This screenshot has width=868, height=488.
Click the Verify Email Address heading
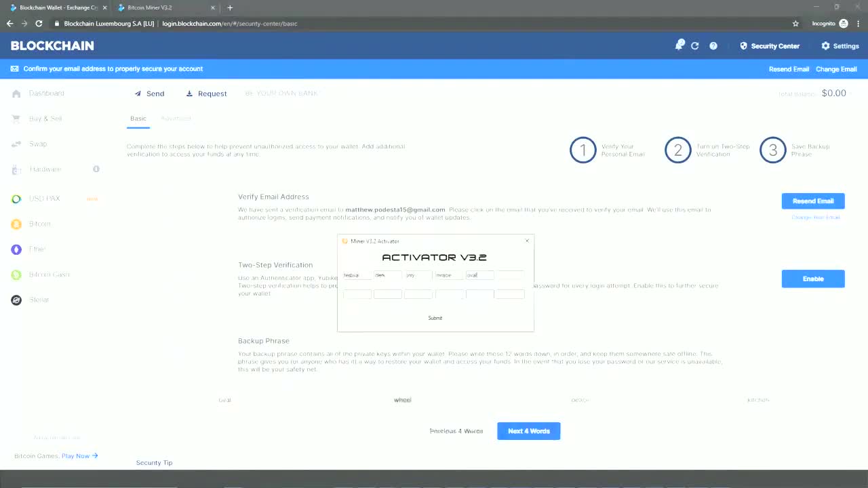click(273, 197)
